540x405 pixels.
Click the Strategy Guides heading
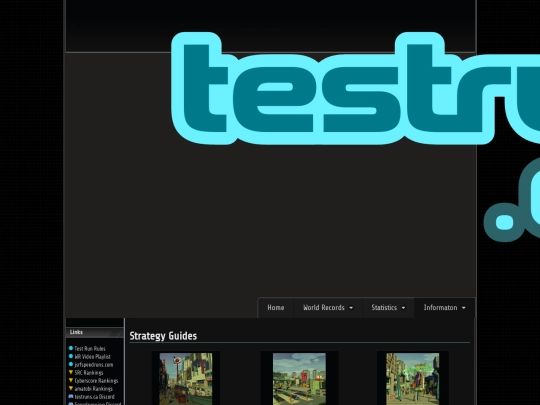click(x=163, y=336)
